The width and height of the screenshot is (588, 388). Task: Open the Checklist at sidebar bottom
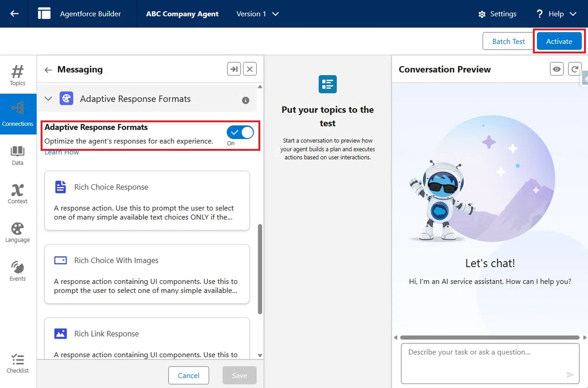(18, 363)
